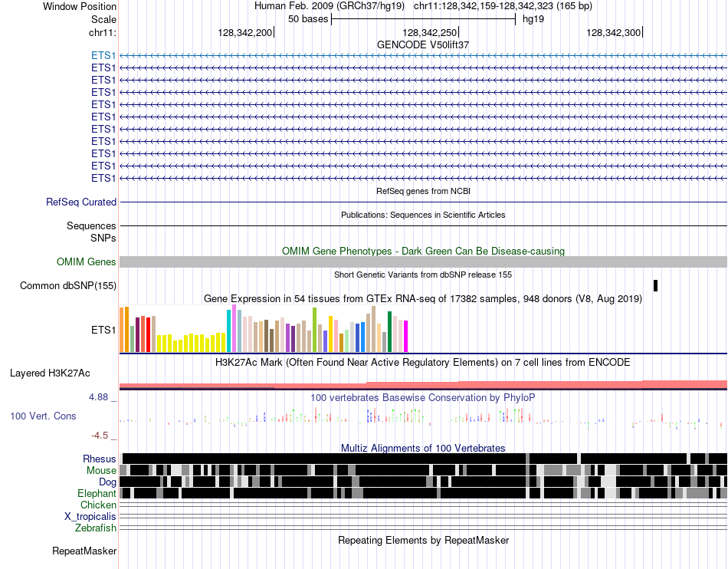Viewport: 728px width, 569px height.
Task: Click the Zebrafish alignment label
Action: pos(96,528)
